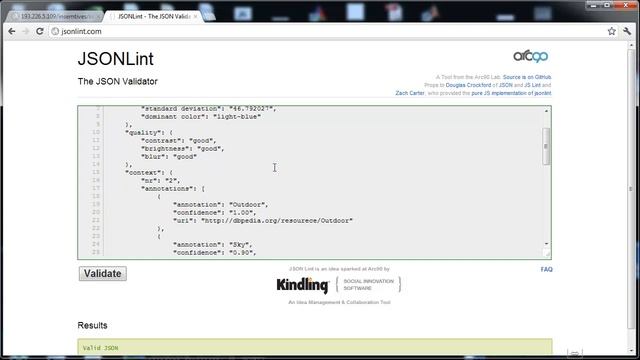The height and width of the screenshot is (360, 640).
Task: Click the Results heading
Action: (x=93, y=325)
